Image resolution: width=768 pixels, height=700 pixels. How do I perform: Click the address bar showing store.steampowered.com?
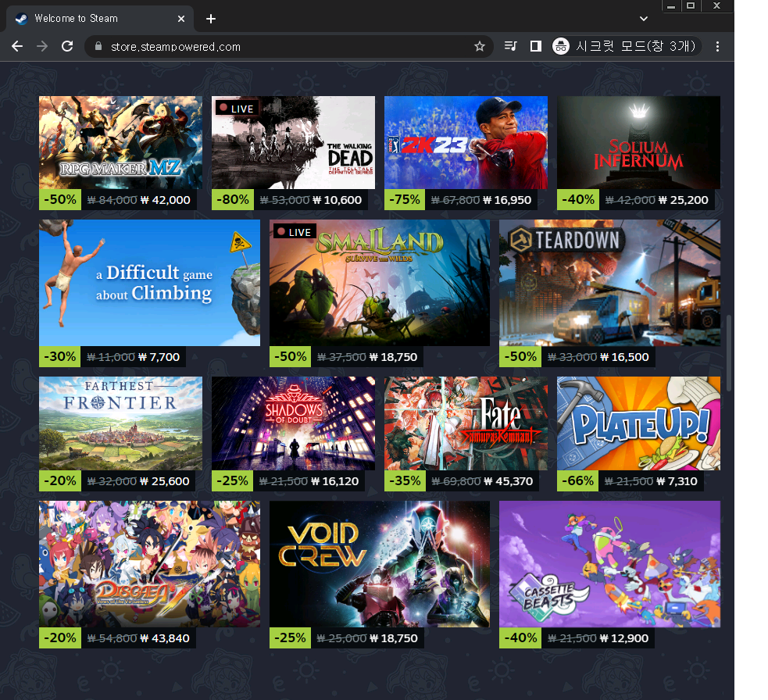289,47
